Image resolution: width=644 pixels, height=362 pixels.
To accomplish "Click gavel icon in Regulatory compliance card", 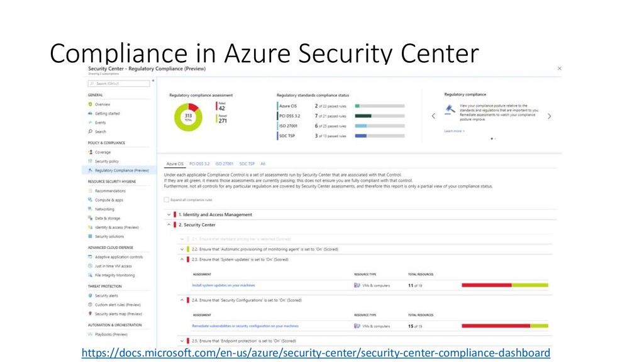I will 450,109.
